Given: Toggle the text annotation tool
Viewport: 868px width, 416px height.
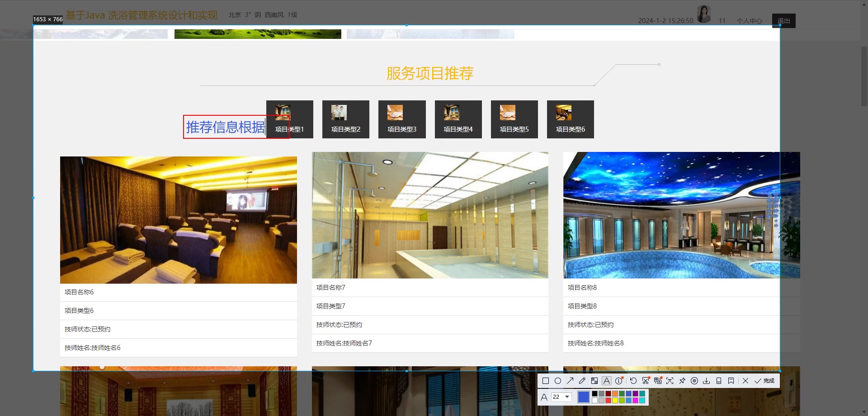Looking at the screenshot, I should coord(607,381).
